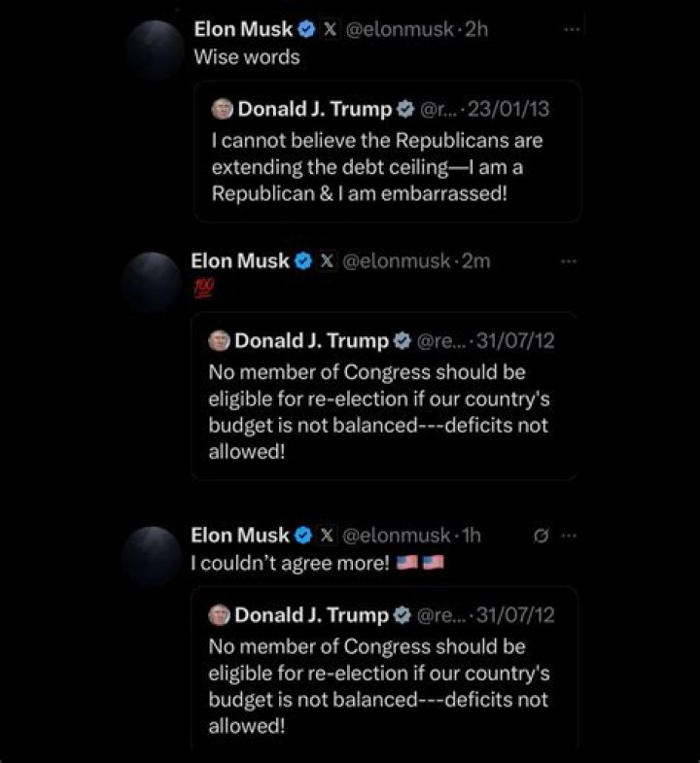This screenshot has height=763, width=700.
Task: Click the Wise words post text
Action: tap(247, 57)
